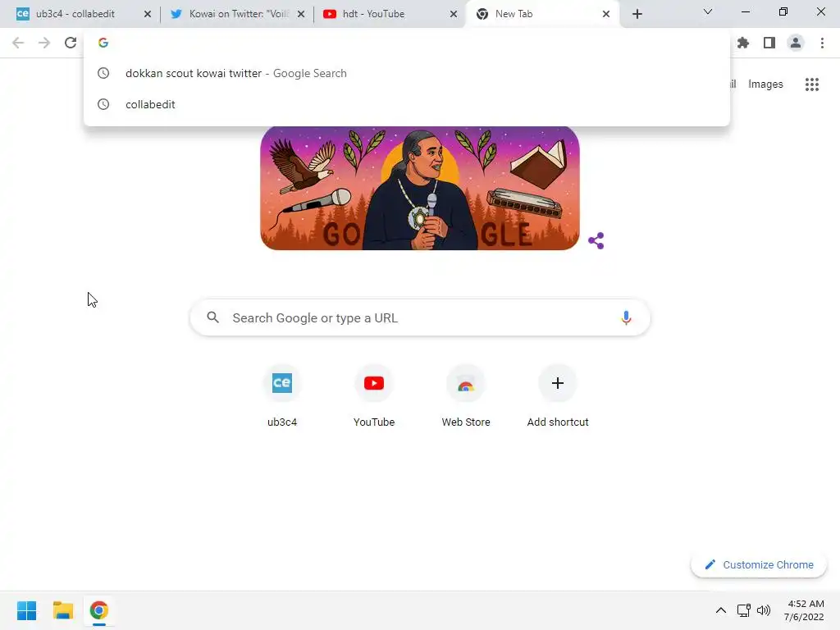This screenshot has height=630, width=840.
Task: Open the Google Doodle image
Action: point(420,188)
